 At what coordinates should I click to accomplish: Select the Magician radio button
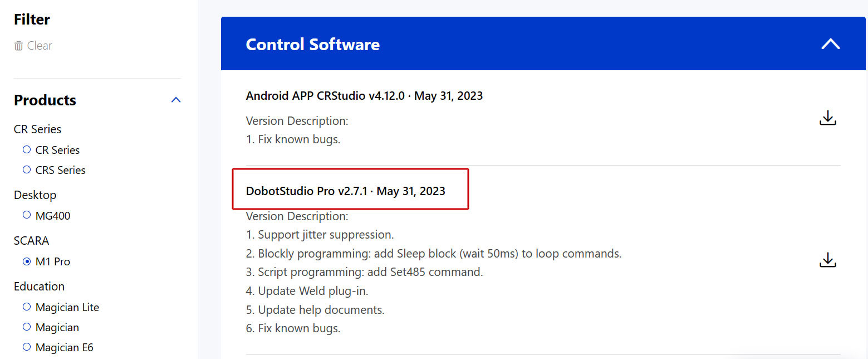[27, 327]
